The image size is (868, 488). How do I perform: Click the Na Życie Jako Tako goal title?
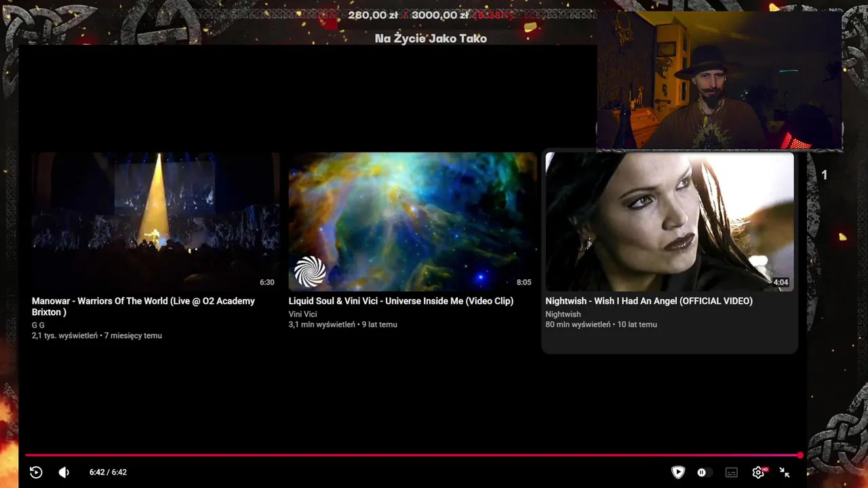431,39
